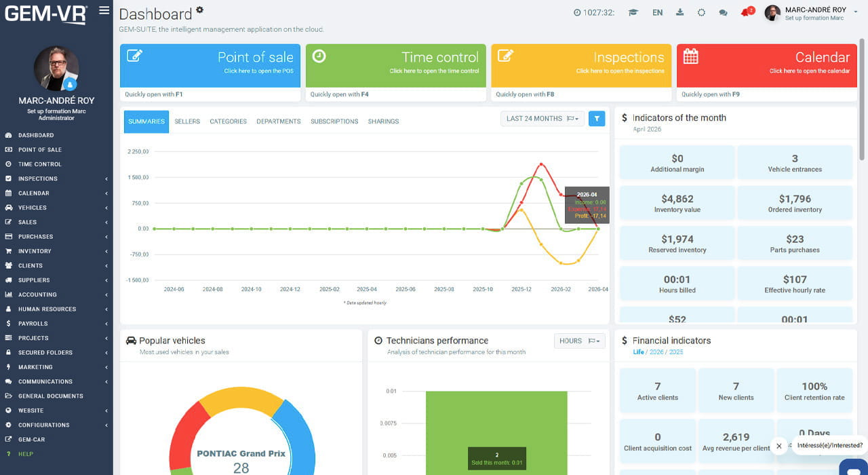The width and height of the screenshot is (868, 475).
Task: Switch to the Sharings tab
Action: tap(383, 121)
